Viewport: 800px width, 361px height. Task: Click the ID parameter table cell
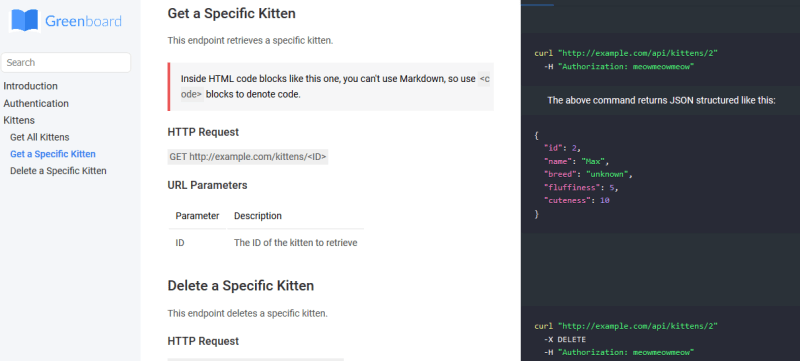click(180, 243)
